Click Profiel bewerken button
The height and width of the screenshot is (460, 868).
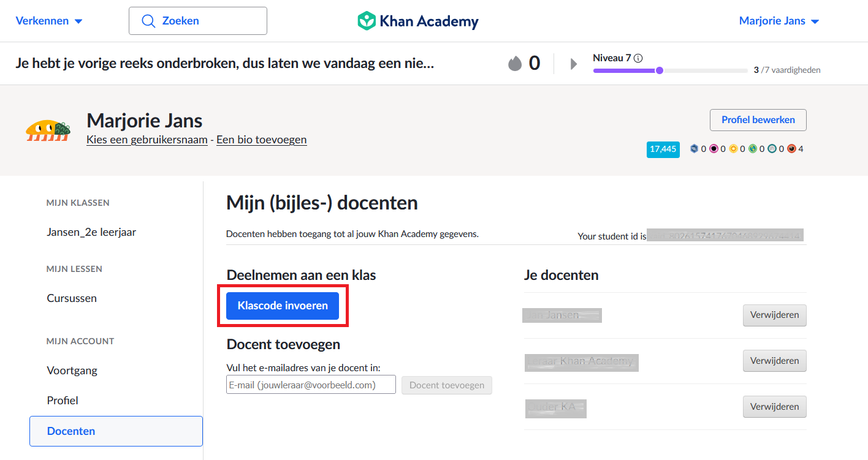point(758,120)
